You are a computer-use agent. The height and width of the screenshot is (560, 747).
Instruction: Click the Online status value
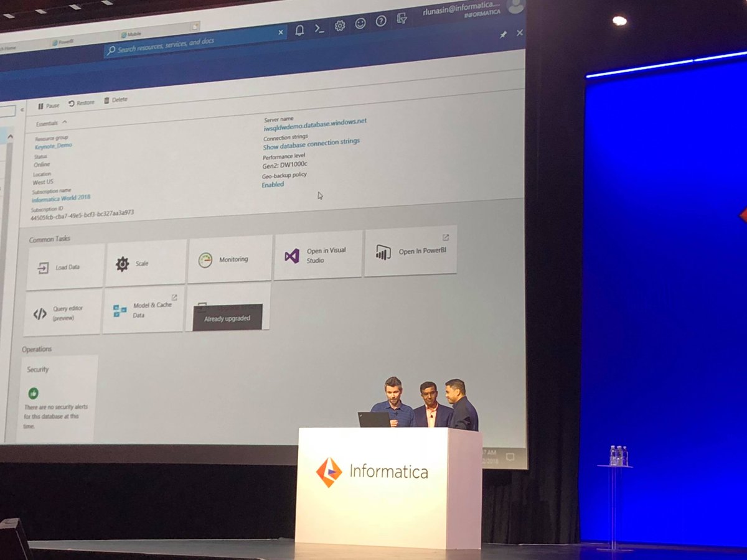(42, 164)
